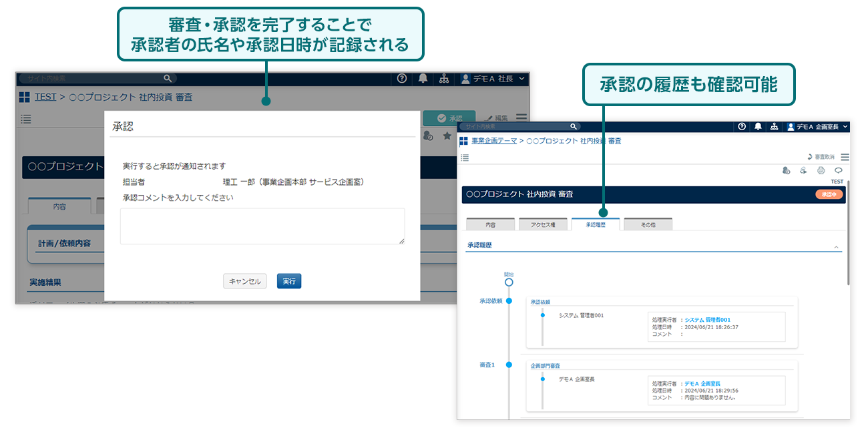
Task: Open the help icon in the 社長 window header
Action: click(x=401, y=78)
